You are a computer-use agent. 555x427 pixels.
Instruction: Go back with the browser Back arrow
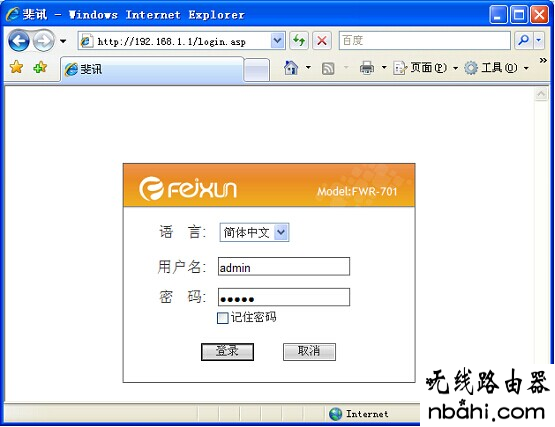pyautogui.click(x=18, y=41)
